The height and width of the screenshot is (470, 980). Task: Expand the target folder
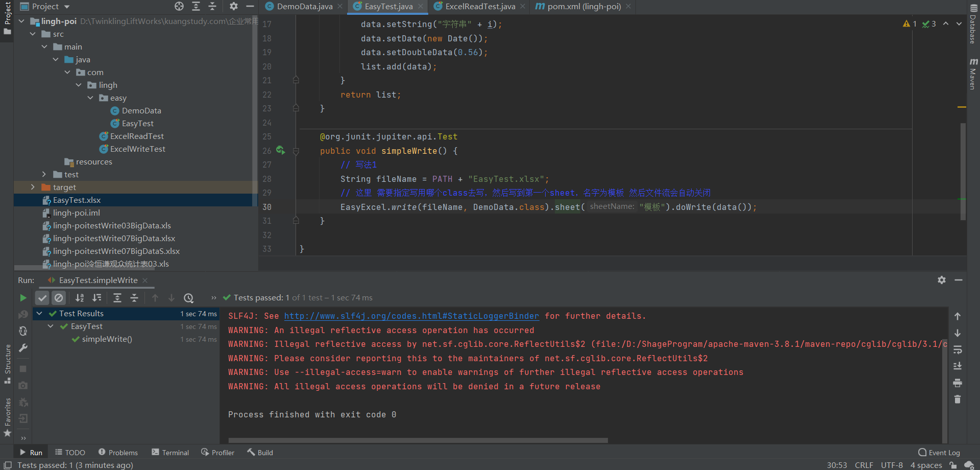[x=33, y=187]
